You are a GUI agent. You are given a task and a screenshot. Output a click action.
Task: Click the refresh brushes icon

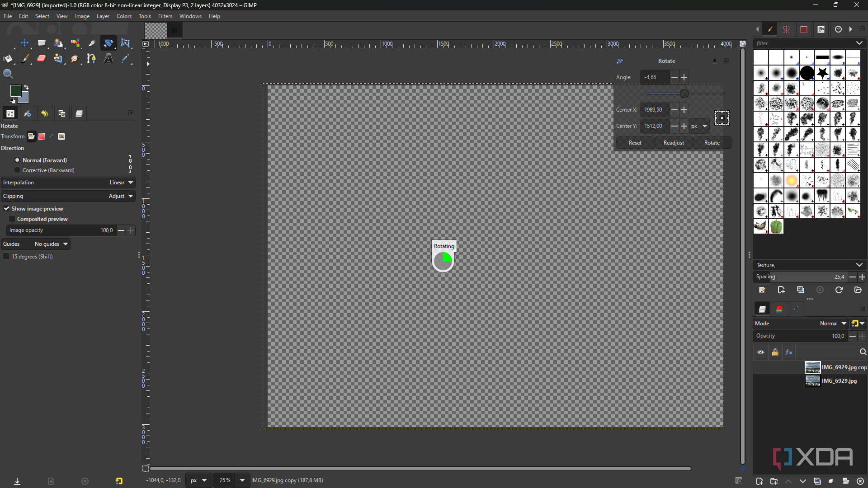[x=839, y=290]
